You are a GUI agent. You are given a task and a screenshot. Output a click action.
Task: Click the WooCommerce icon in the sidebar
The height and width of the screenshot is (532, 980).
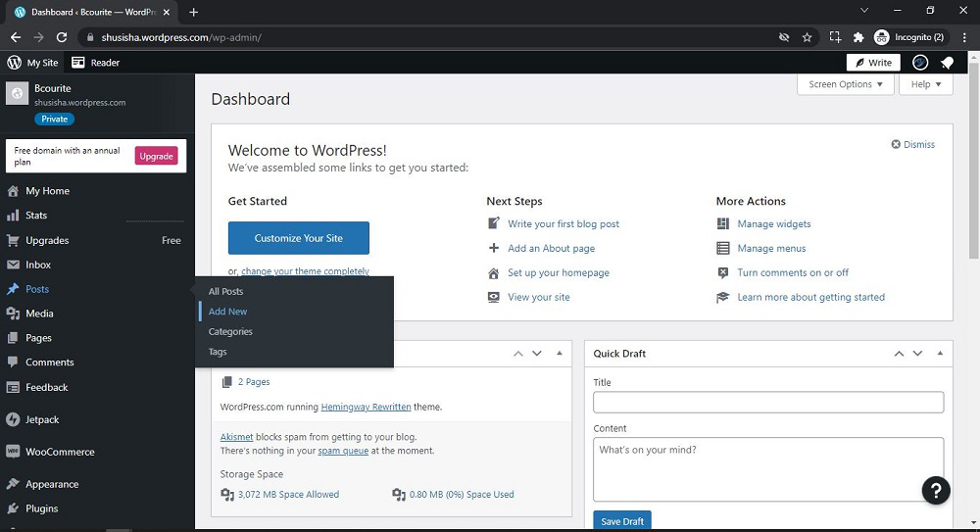[13, 452]
